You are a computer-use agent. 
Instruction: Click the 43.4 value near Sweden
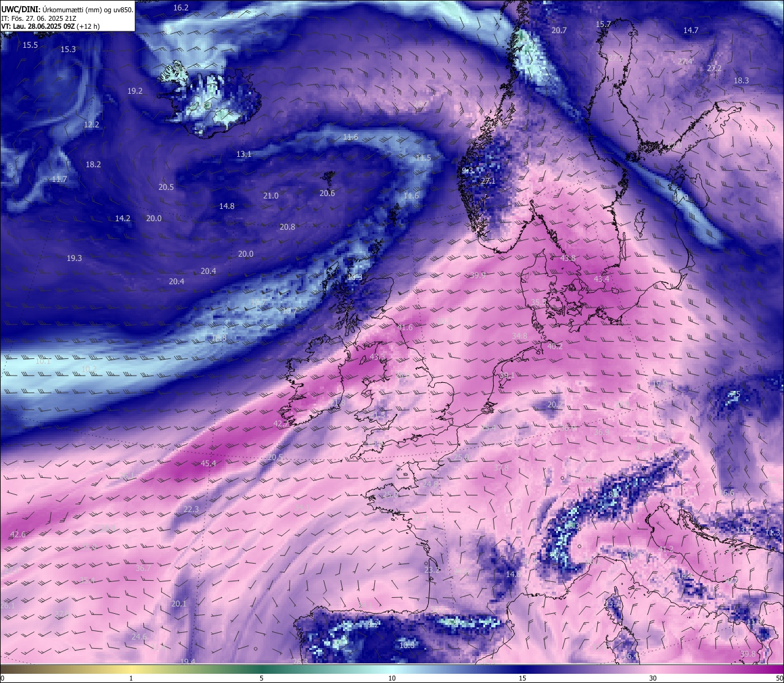pos(601,279)
